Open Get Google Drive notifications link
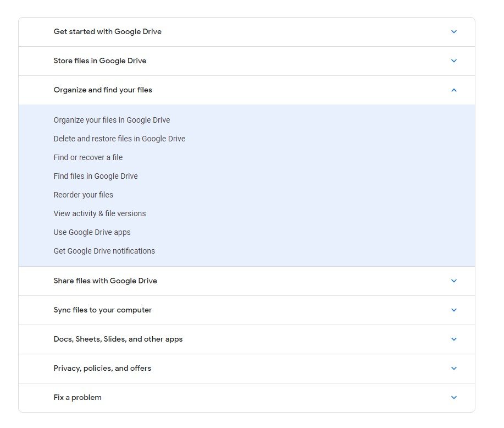The image size is (504, 428). [x=104, y=251]
